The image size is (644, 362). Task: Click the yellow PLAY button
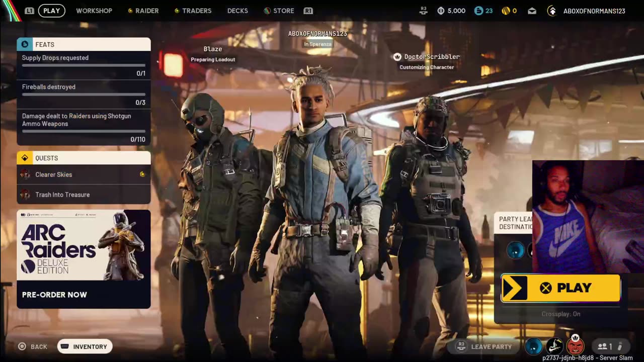click(x=560, y=288)
